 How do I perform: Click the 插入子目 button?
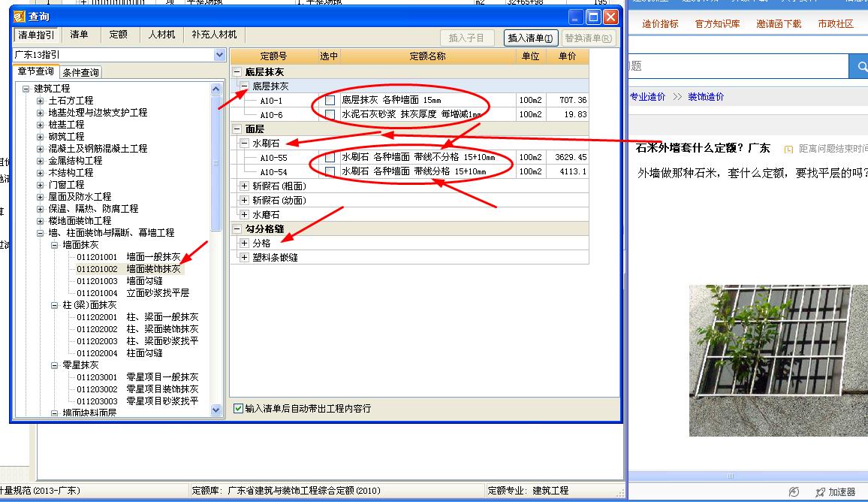pos(466,38)
